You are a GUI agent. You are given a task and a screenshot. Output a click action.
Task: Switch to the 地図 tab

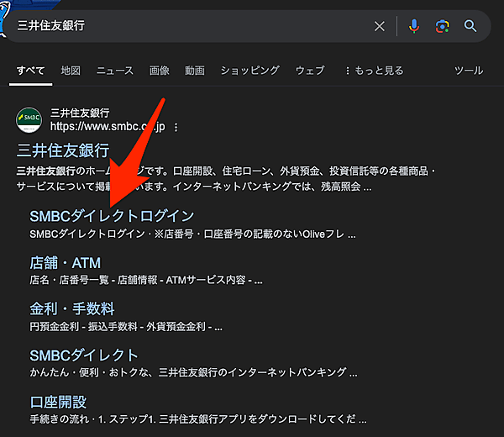click(x=71, y=71)
